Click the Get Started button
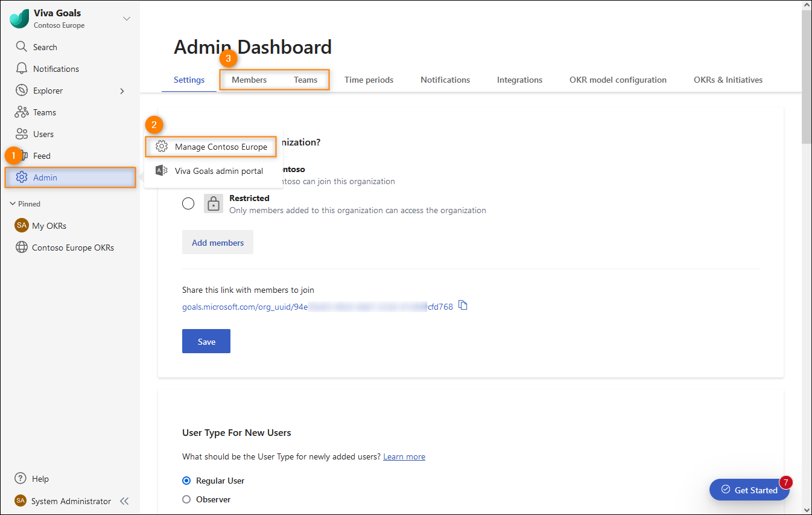 click(x=749, y=490)
